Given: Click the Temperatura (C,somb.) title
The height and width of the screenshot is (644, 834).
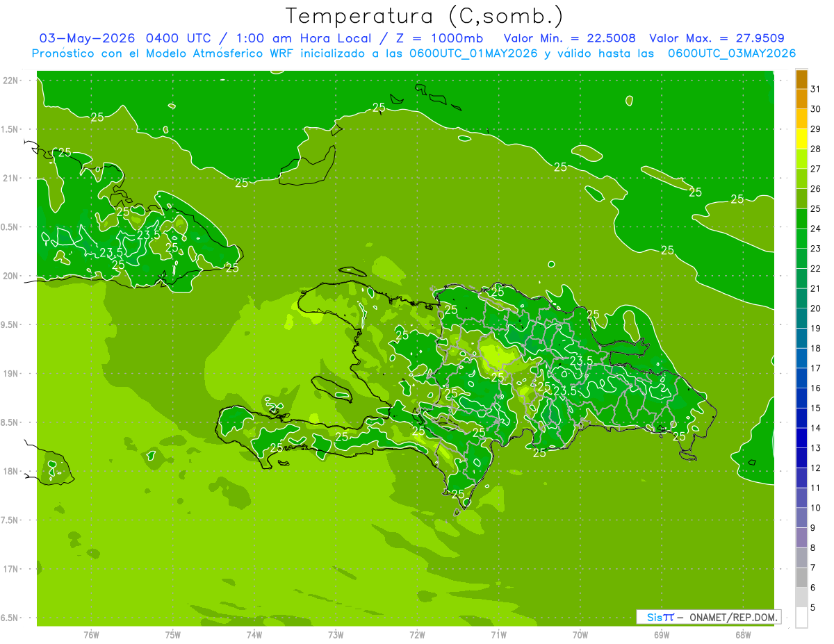Looking at the screenshot, I should point(425,16).
